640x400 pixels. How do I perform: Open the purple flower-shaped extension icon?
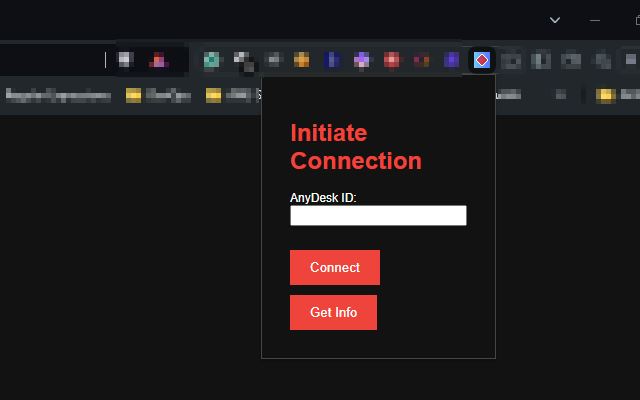point(362,60)
